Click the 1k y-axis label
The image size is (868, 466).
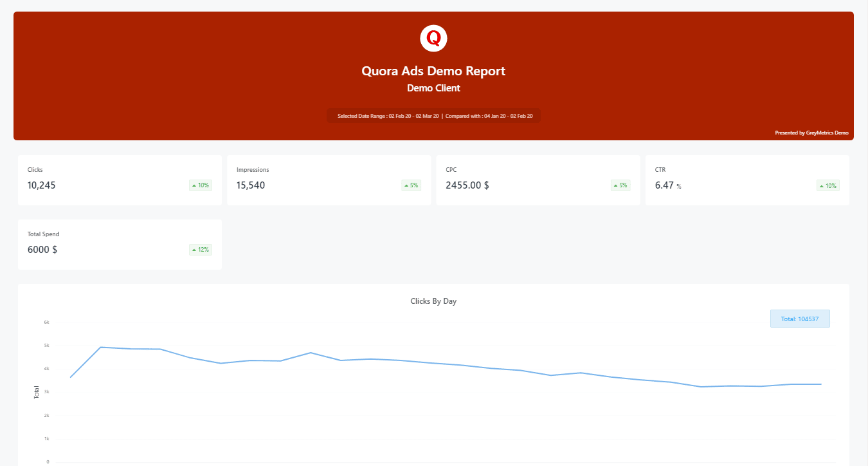click(46, 438)
